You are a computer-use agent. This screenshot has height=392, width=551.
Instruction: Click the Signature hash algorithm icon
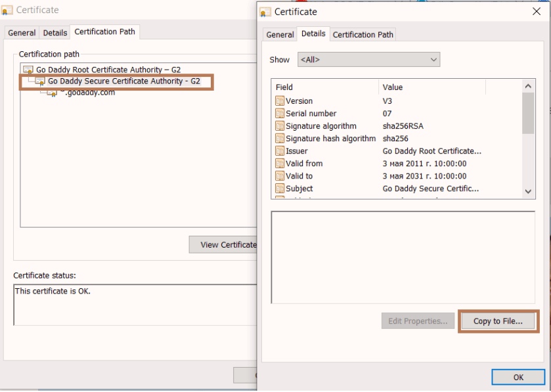coord(278,138)
